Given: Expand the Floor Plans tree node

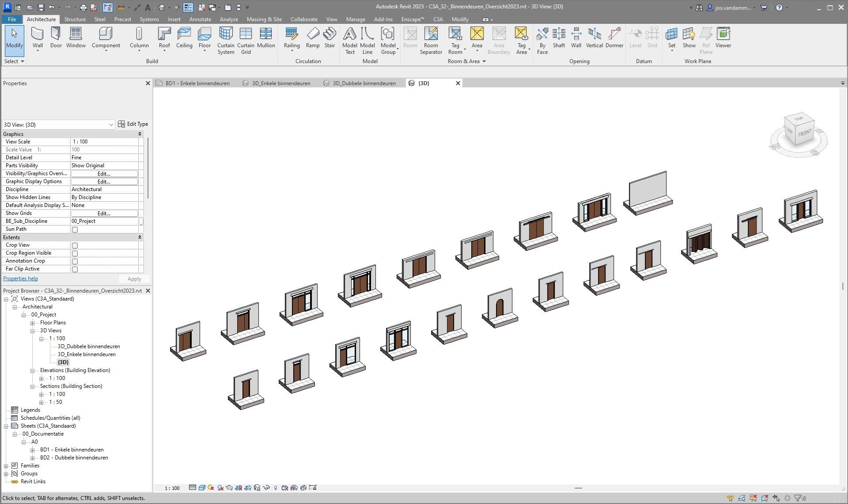Looking at the screenshot, I should [32, 323].
